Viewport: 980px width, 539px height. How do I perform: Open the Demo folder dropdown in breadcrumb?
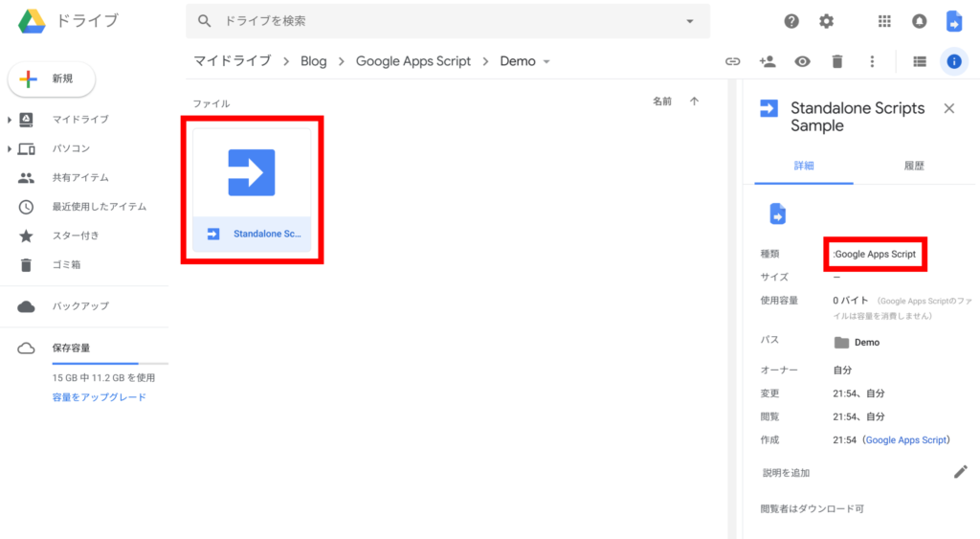[x=546, y=62]
